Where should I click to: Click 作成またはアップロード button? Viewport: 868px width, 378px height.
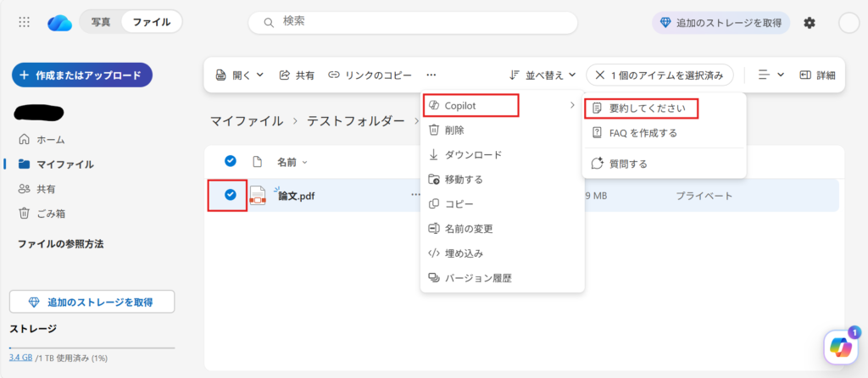click(81, 75)
